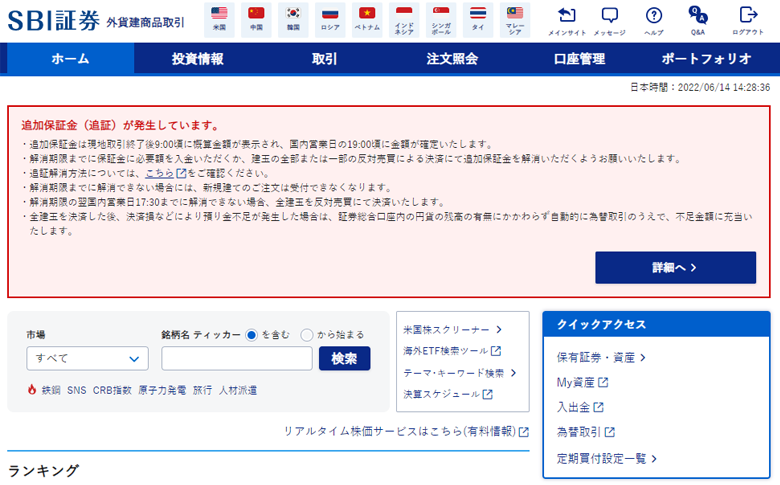The image size is (780, 485).
Task: Open 入出金 in quick access
Action: [580, 407]
